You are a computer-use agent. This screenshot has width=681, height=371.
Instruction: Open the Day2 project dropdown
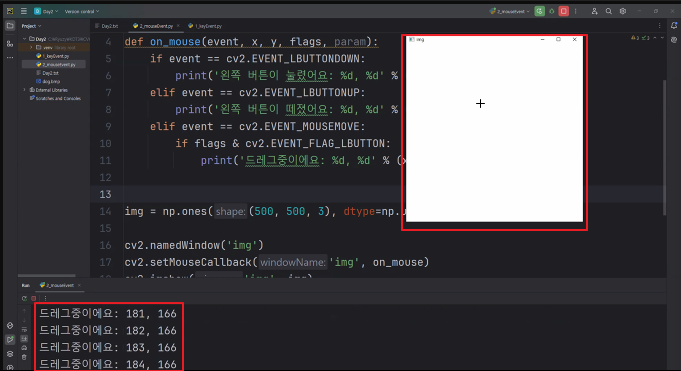(46, 11)
